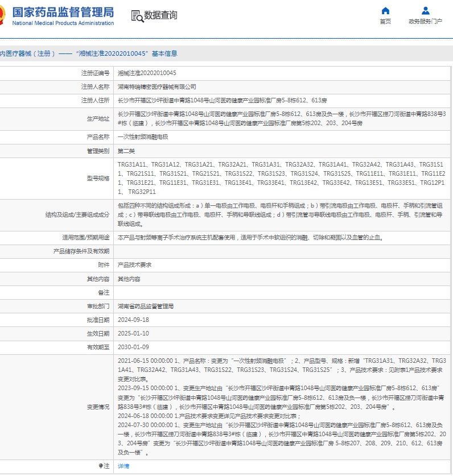Click 国家药品监督管理局 site title
The height and width of the screenshot is (476, 453).
point(63,12)
